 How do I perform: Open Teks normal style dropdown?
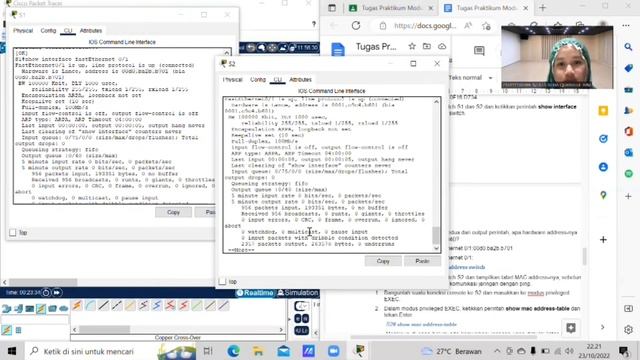[x=470, y=78]
